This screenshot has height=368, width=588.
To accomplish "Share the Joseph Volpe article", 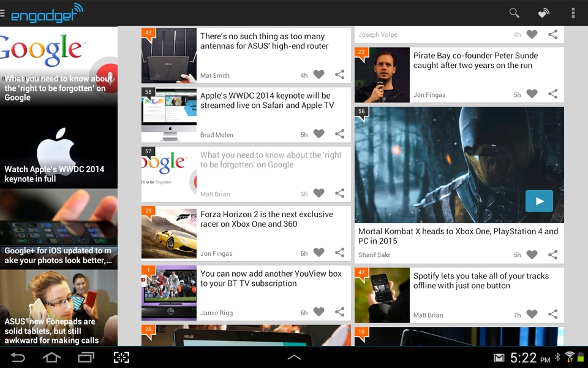I will (552, 34).
